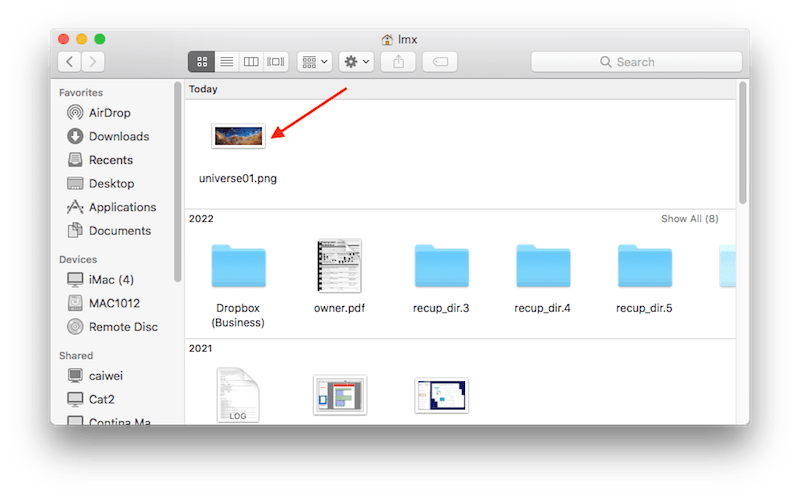Click the file list vertical scrollbar

742,140
